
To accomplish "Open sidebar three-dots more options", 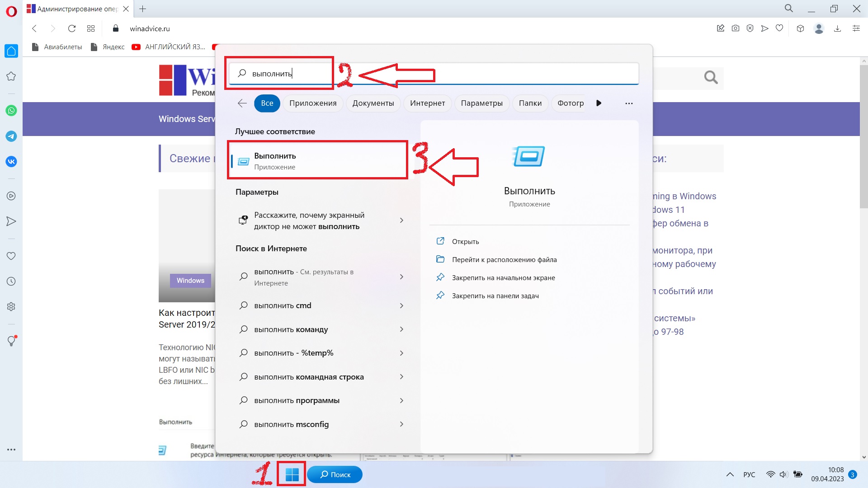I will click(x=11, y=450).
